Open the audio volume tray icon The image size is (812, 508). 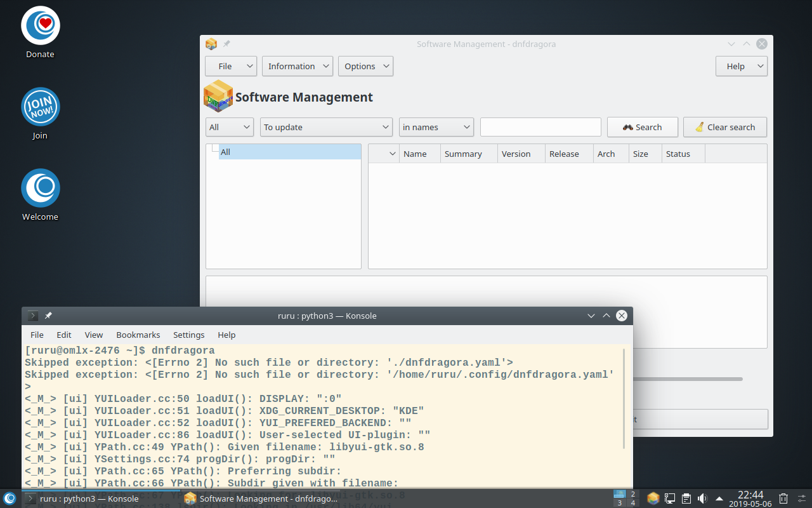click(702, 498)
